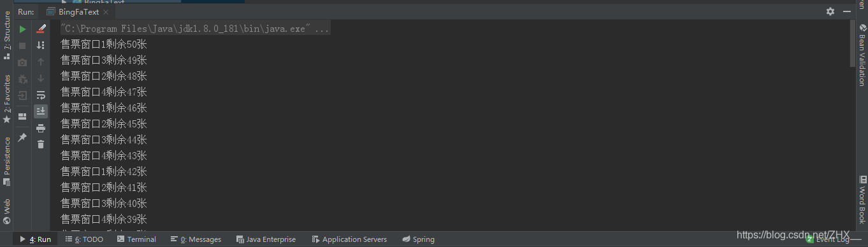868x247 pixels.
Task: Open the Event Log
Action: click(x=827, y=239)
